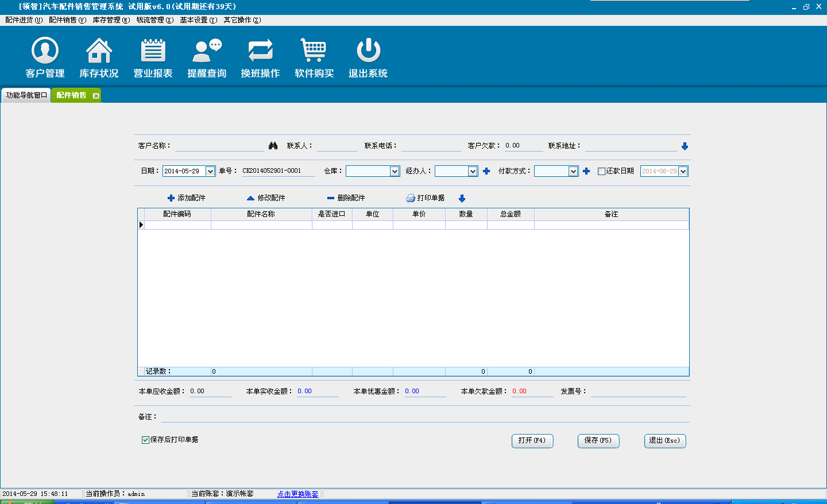
Task: Uncheck 保存后打印单据 checkbox
Action: pyautogui.click(x=145, y=440)
